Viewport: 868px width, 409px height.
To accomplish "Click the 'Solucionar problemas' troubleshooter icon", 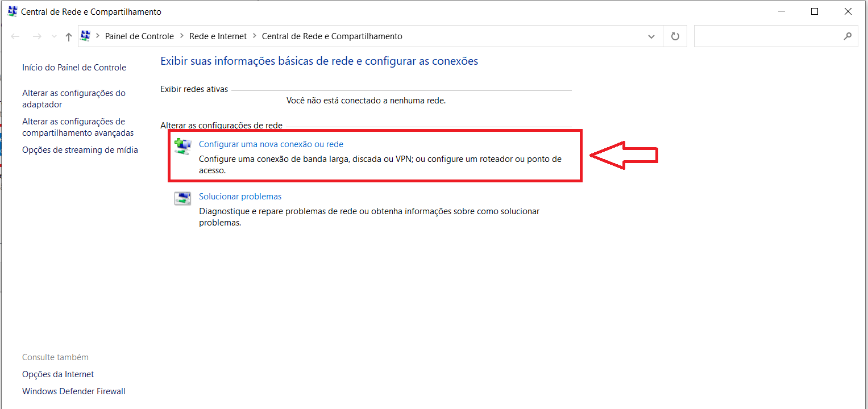I will [x=182, y=198].
